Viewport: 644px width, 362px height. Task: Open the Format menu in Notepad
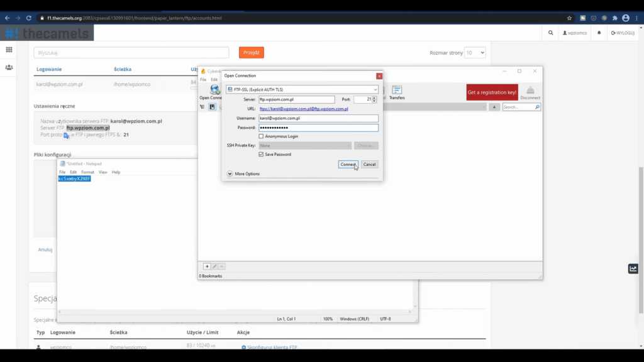[x=87, y=172]
